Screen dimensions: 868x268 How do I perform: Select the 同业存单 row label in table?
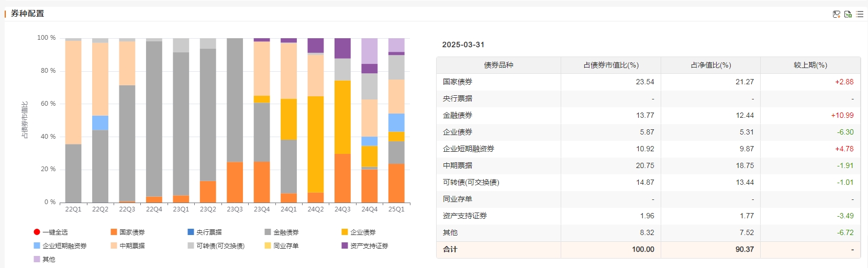click(x=458, y=199)
